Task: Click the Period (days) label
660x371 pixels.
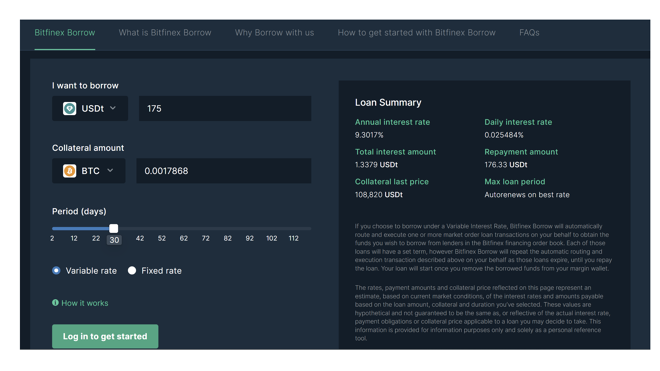Action: pos(79,211)
